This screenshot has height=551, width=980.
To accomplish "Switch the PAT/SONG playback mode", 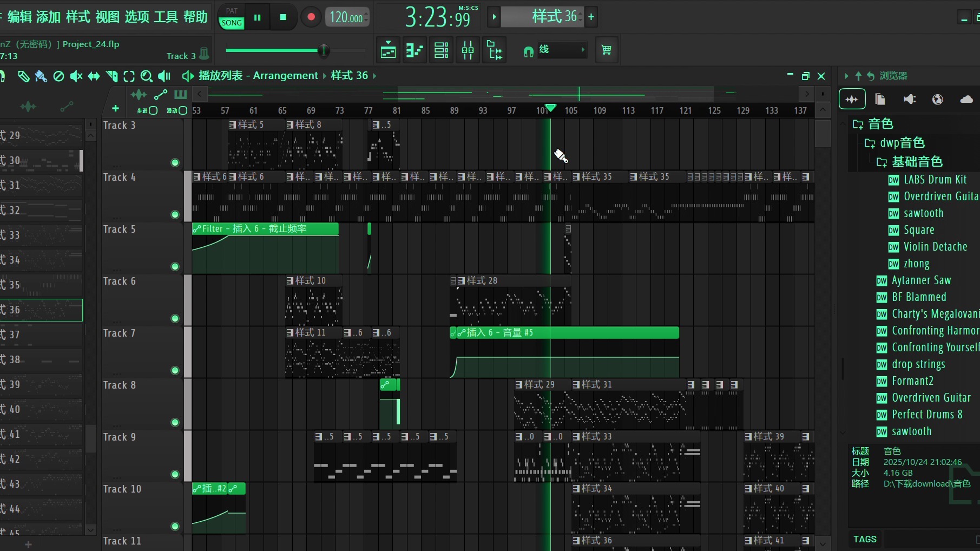I will point(232,17).
